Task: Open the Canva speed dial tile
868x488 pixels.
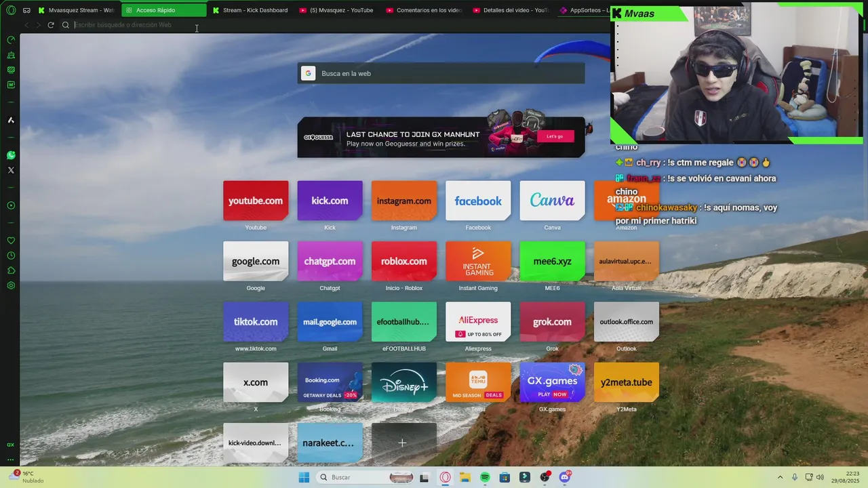Action: pyautogui.click(x=552, y=201)
